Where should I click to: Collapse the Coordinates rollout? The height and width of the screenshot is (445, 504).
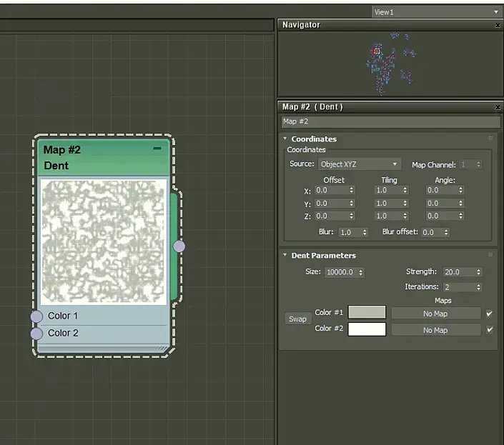point(286,139)
